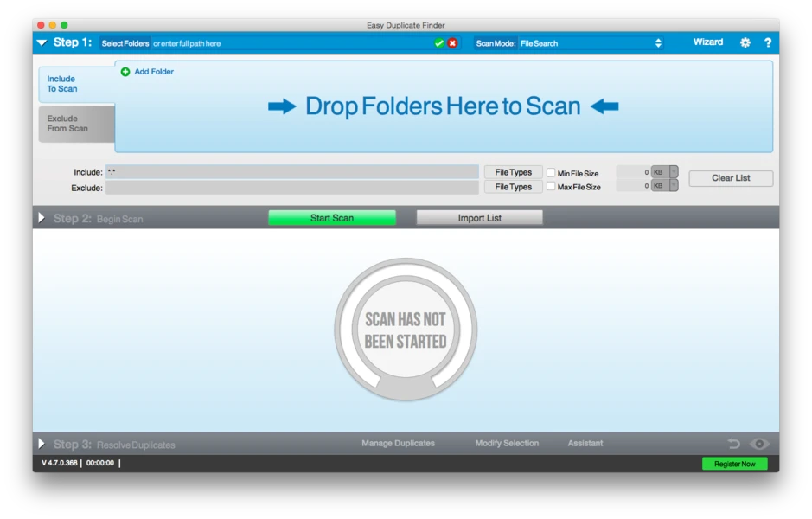Enable the Min File Size checkbox

pyautogui.click(x=551, y=172)
